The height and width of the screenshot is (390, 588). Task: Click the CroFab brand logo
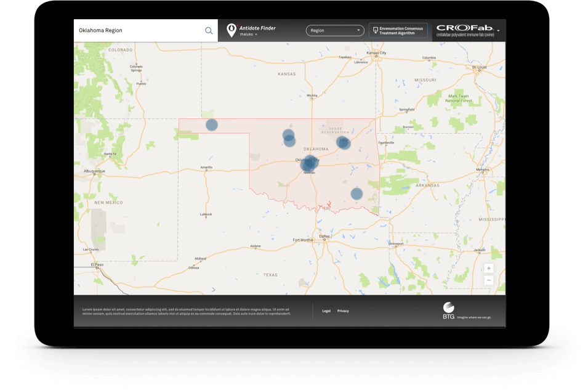point(465,30)
